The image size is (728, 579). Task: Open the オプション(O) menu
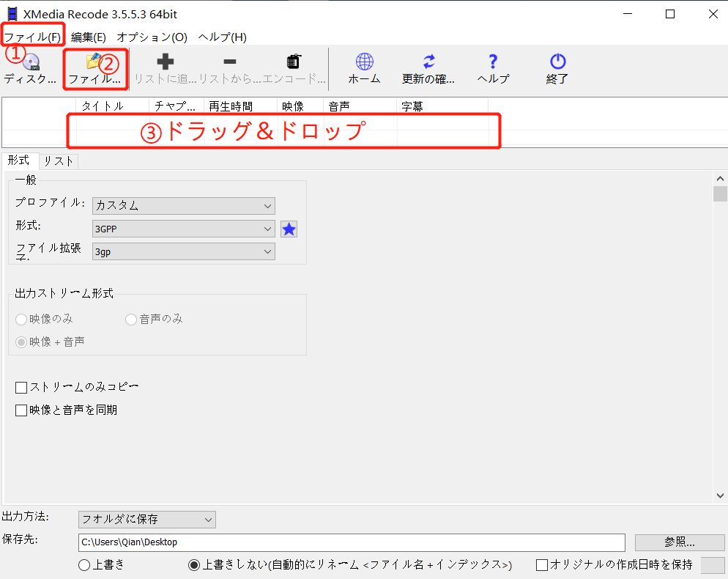(152, 37)
